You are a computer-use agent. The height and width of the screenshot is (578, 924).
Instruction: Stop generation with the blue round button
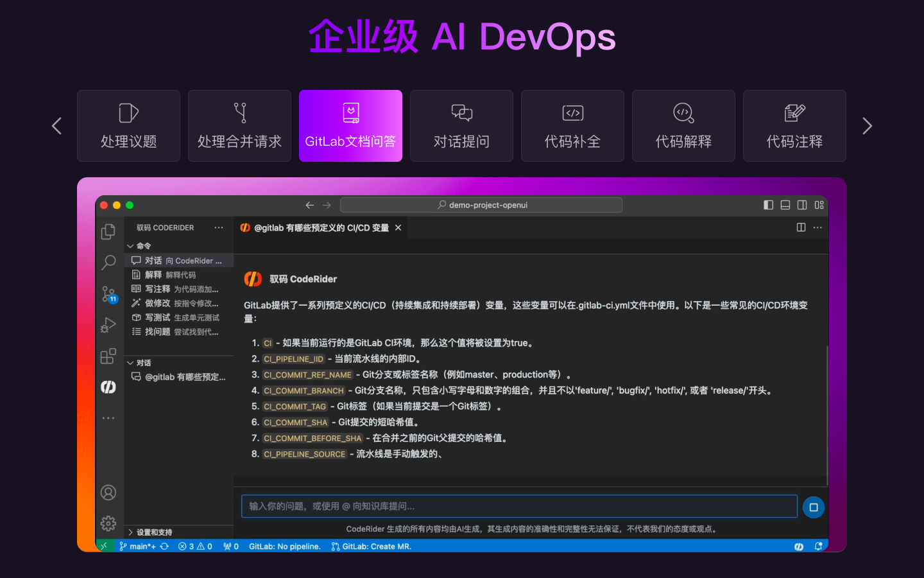pos(814,507)
